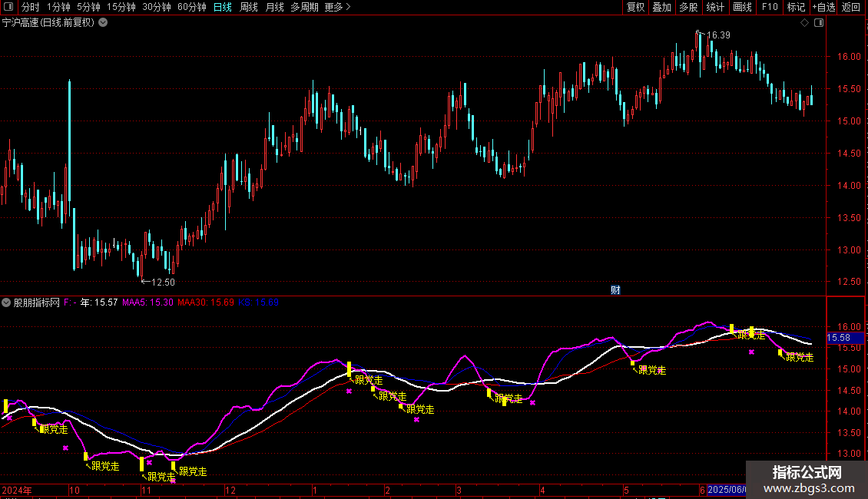The height and width of the screenshot is (499, 868).
Task: Click the KS: 15.69 value
Action: coord(259,302)
